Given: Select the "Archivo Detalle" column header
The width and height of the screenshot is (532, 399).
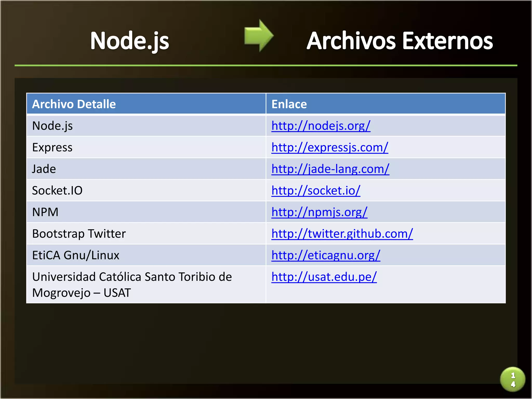Looking at the screenshot, I should (x=146, y=104).
